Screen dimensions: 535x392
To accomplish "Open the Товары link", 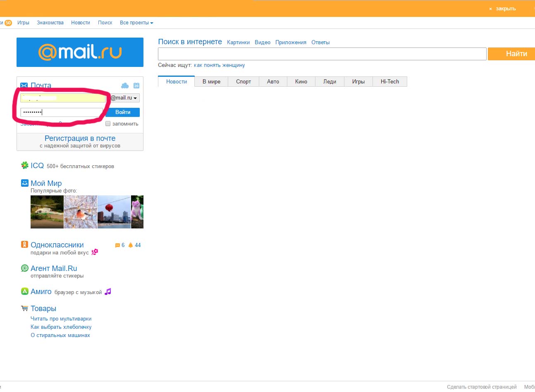I will click(x=43, y=309).
